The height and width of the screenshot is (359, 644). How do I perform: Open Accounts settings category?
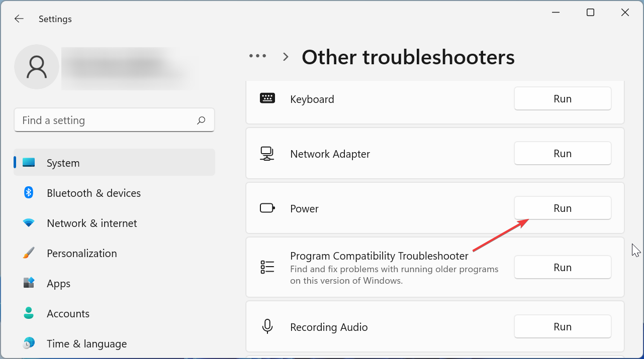115,313
